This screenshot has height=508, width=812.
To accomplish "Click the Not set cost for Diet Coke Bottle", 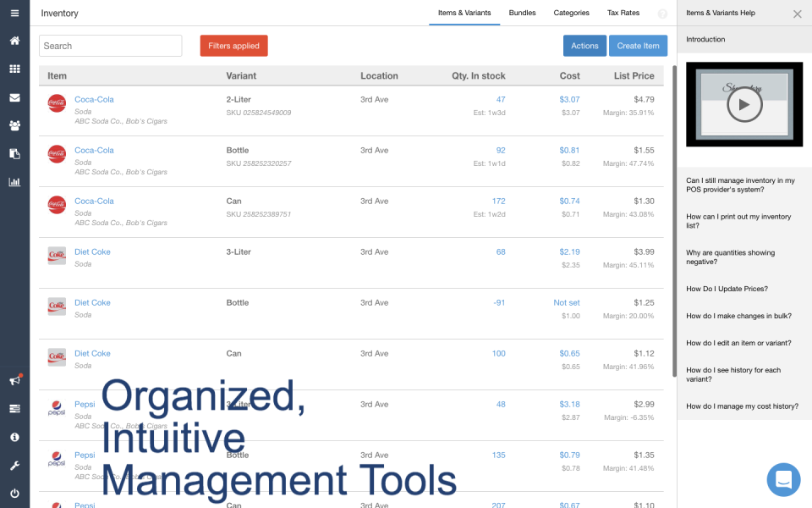I will tap(567, 303).
